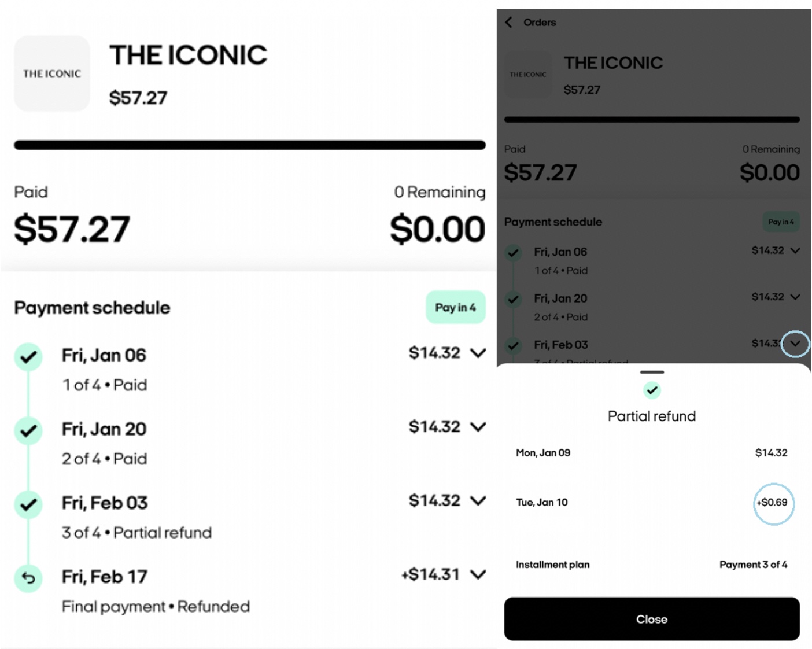This screenshot has height=649, width=812.
Task: Click the black payment progress bar
Action: click(249, 145)
